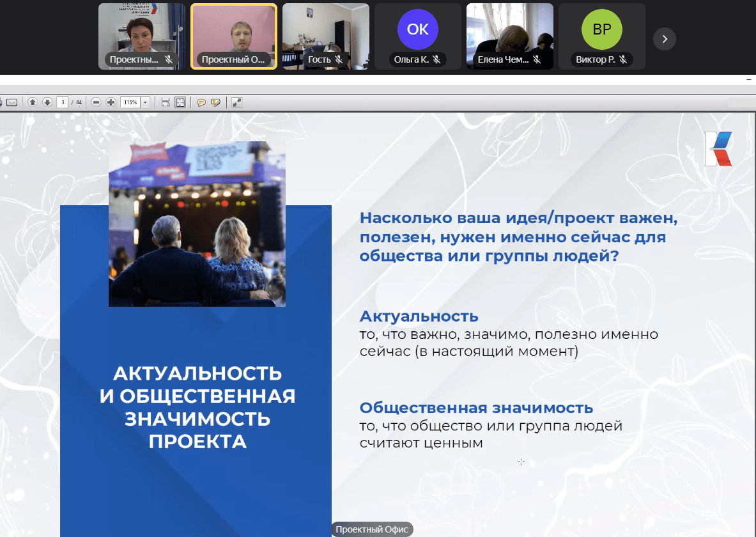
Task: Click the Гость participant video tile
Action: tap(325, 36)
